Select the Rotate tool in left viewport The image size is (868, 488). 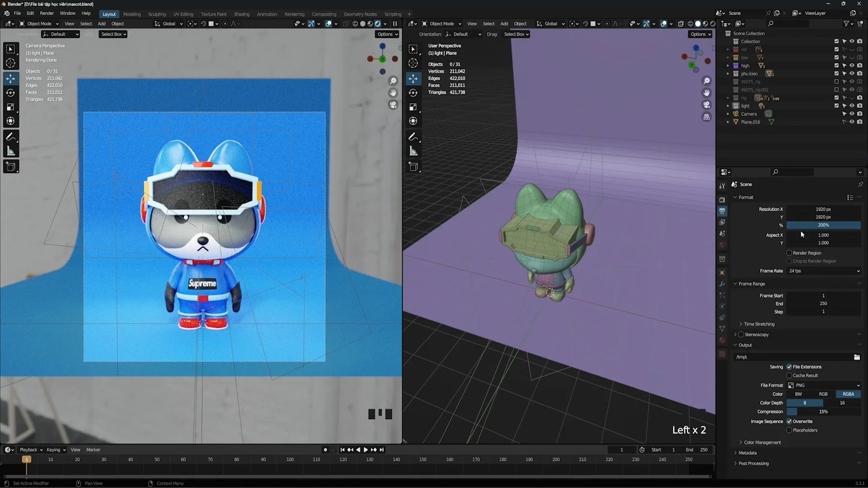[11, 93]
